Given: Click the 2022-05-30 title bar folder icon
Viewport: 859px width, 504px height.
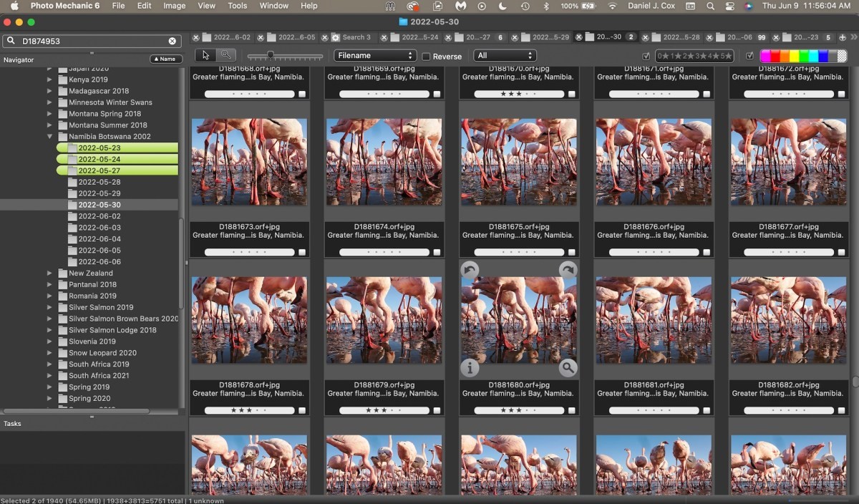Looking at the screenshot, I should pyautogui.click(x=403, y=22).
